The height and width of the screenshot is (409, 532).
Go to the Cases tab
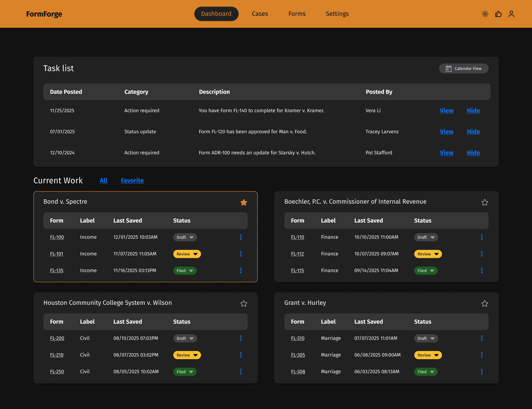(x=260, y=14)
